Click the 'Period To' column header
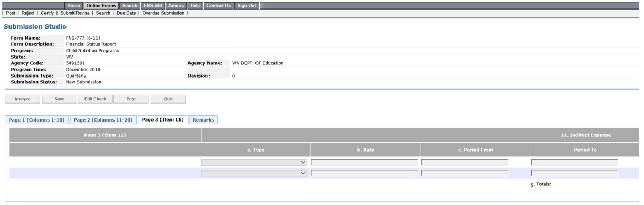Image resolution: width=644 pixels, height=205 pixels. [585, 150]
